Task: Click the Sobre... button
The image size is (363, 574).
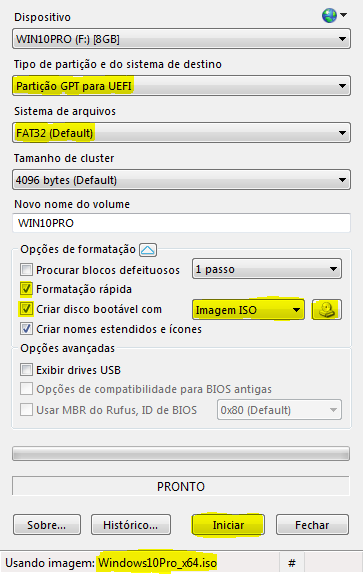Action: coord(47,525)
